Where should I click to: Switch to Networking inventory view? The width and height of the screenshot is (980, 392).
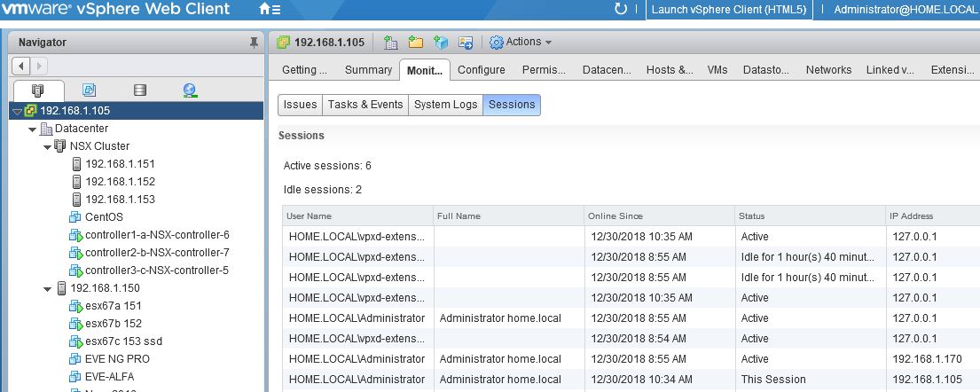pos(191,90)
